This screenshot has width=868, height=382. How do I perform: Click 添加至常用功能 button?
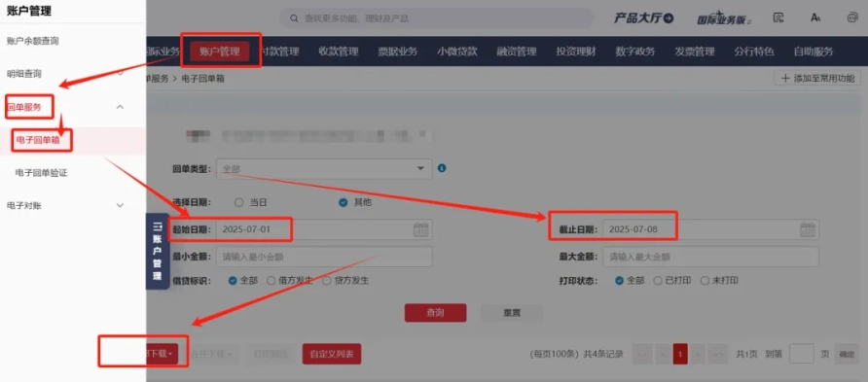(x=817, y=79)
